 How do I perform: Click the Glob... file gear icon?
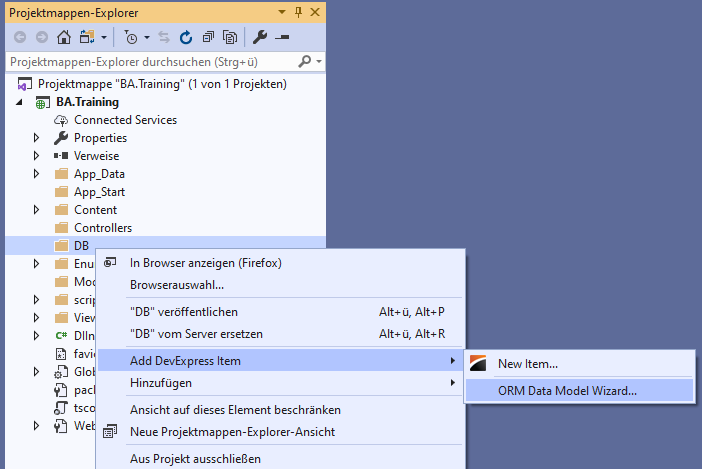(x=61, y=371)
